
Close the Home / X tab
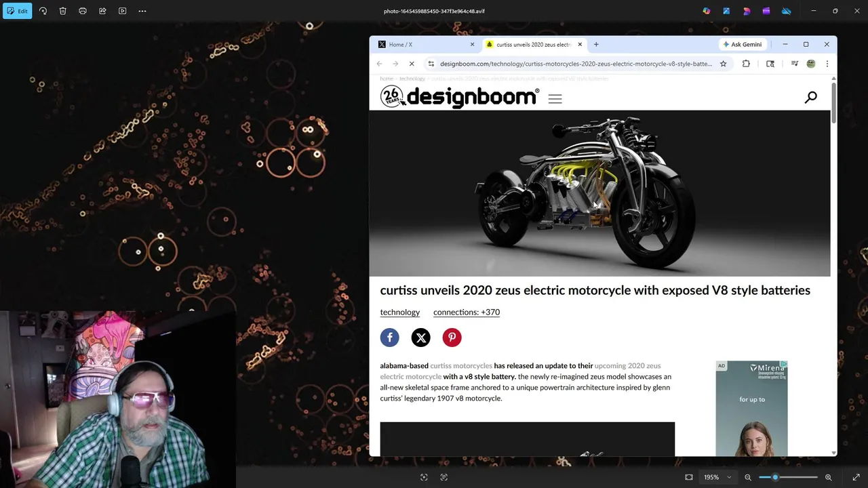472,45
